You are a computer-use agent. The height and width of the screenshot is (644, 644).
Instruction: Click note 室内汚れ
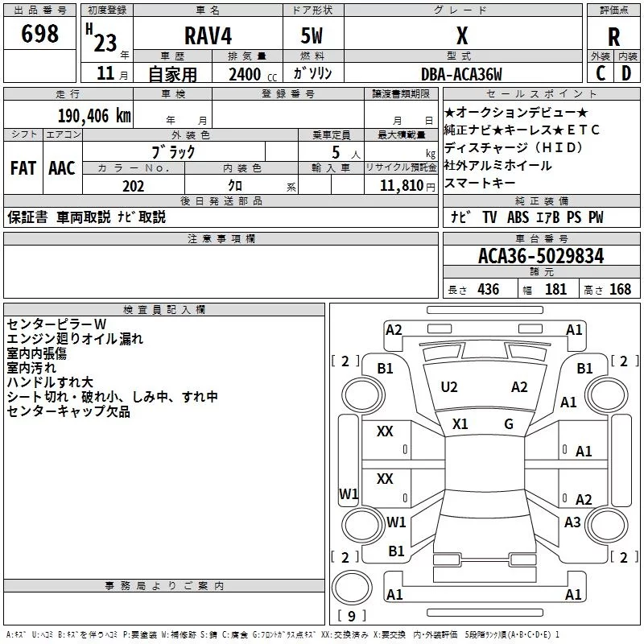tap(31, 368)
